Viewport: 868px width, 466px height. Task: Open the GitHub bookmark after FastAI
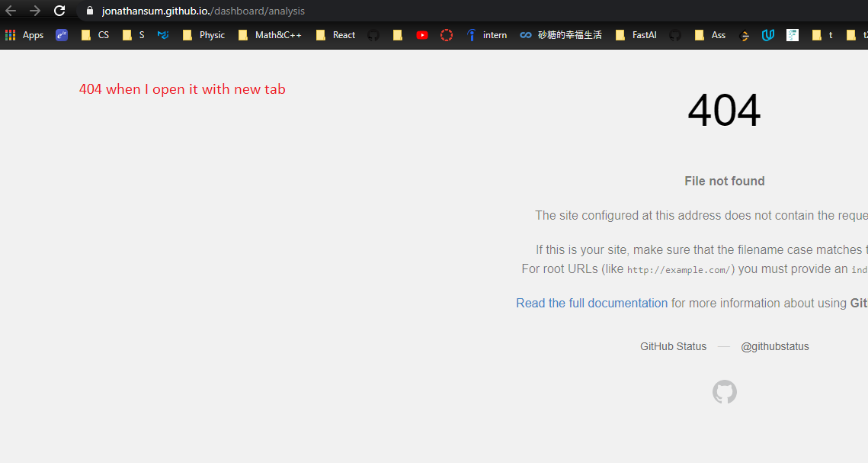tap(674, 35)
